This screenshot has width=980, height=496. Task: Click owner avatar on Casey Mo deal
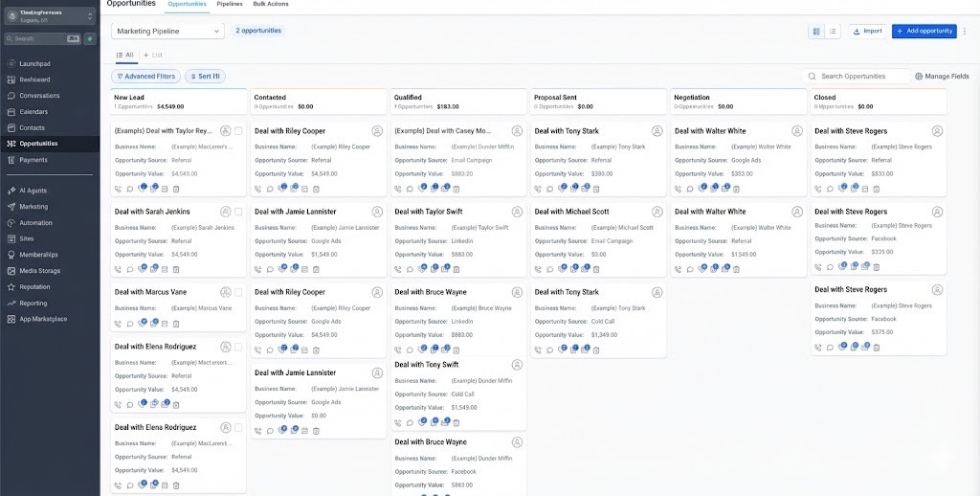(517, 131)
